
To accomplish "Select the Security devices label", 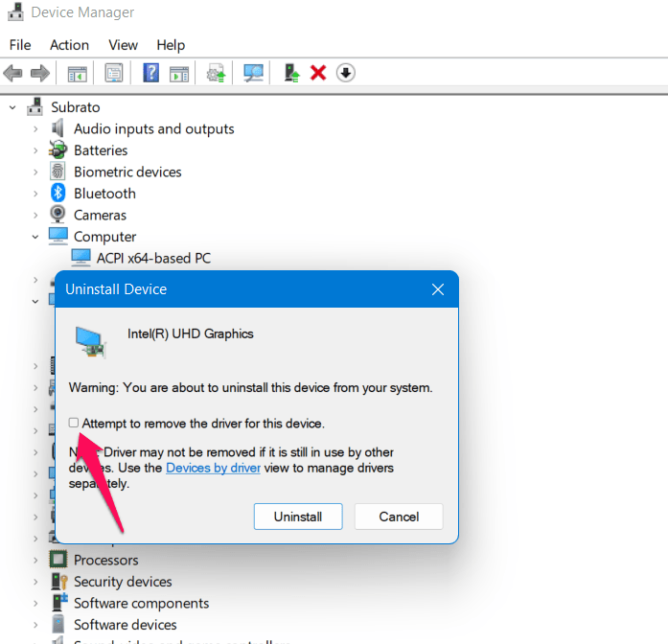I will coord(123,582).
